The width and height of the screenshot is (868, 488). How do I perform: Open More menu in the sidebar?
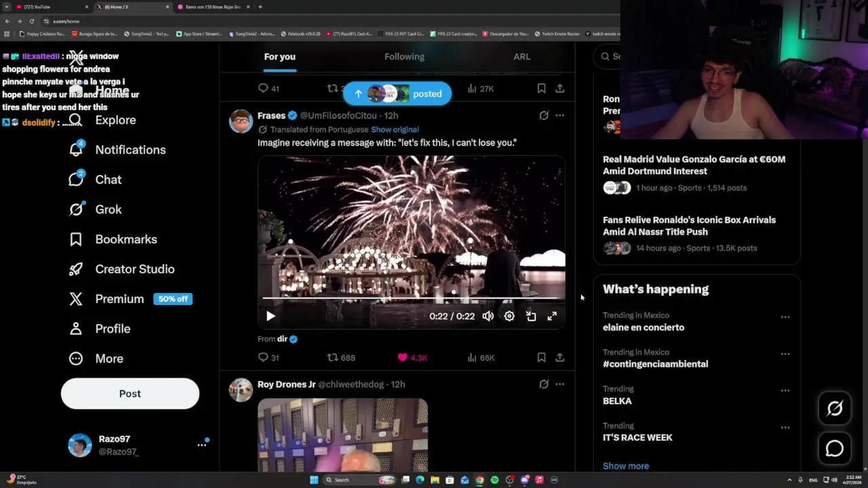pyautogui.click(x=96, y=359)
